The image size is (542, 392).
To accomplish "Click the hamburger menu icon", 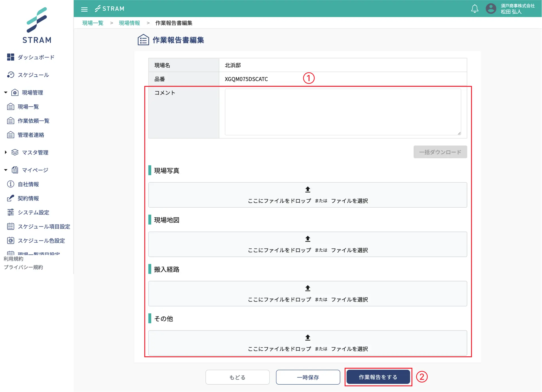I will (84, 9).
